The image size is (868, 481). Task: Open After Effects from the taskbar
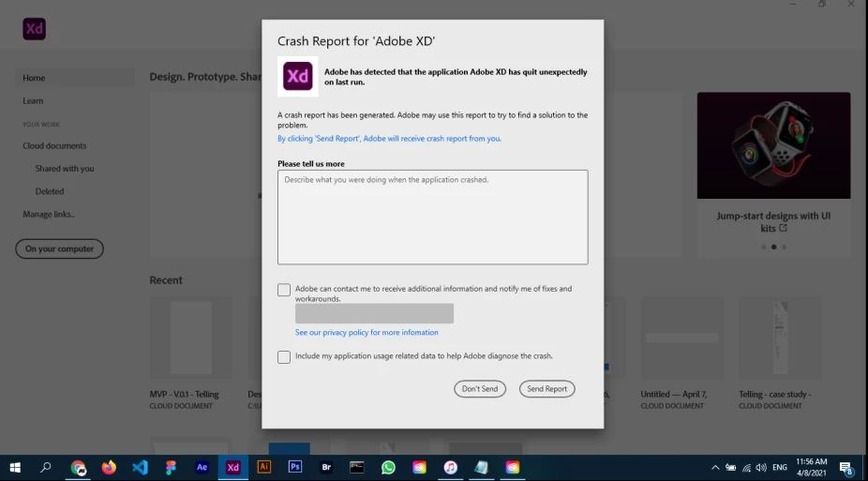[x=202, y=468]
